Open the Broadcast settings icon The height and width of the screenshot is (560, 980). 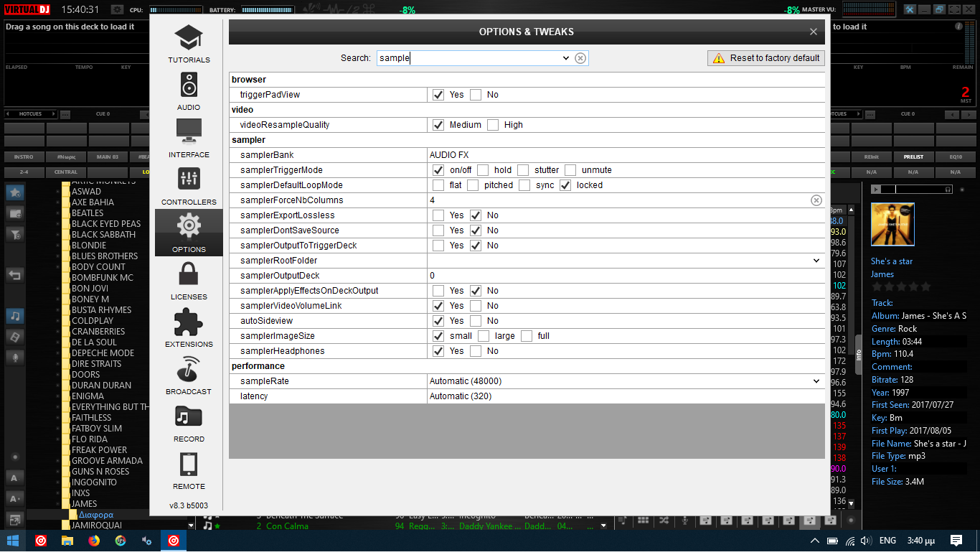coord(189,369)
